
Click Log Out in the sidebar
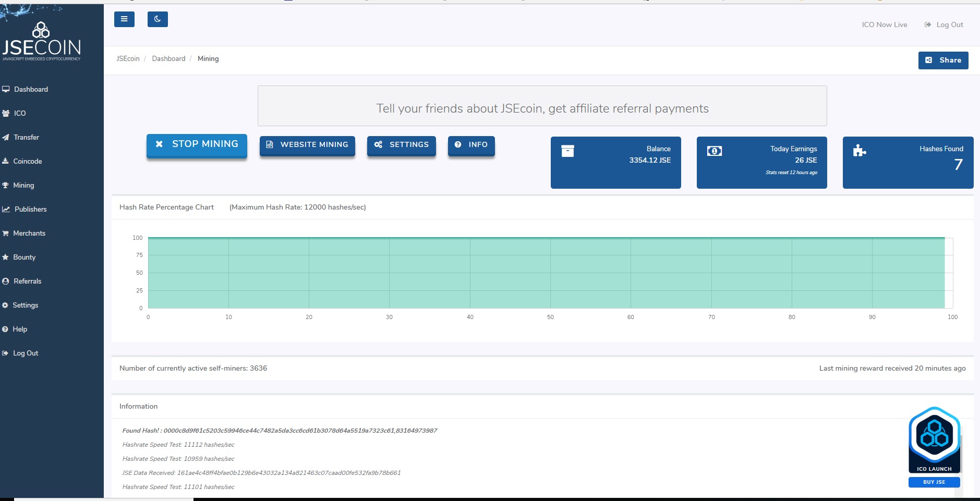point(26,353)
